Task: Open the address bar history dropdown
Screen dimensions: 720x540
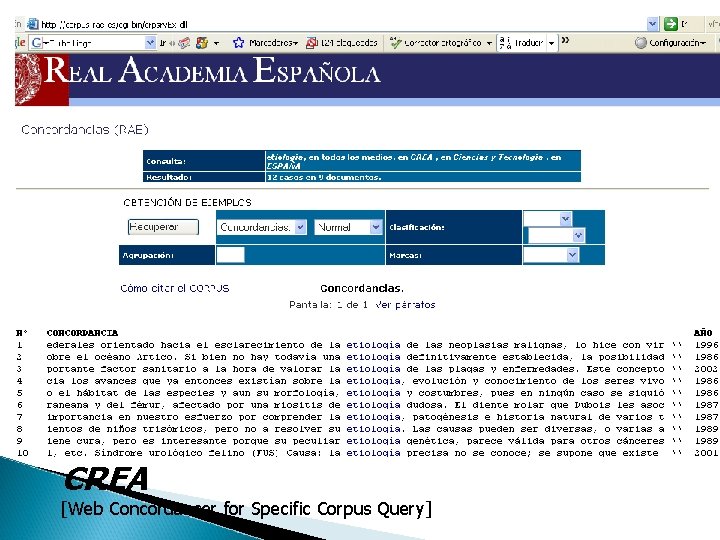Action: 652,24
